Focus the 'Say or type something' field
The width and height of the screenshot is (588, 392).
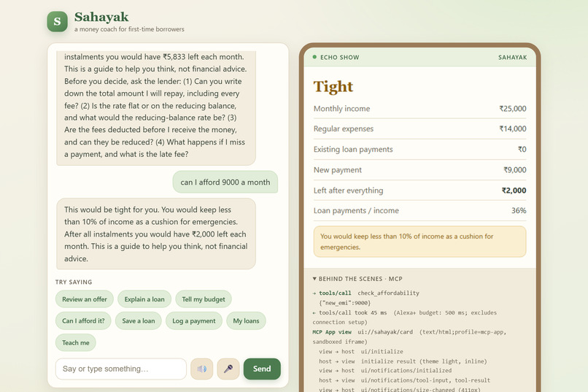pos(121,369)
